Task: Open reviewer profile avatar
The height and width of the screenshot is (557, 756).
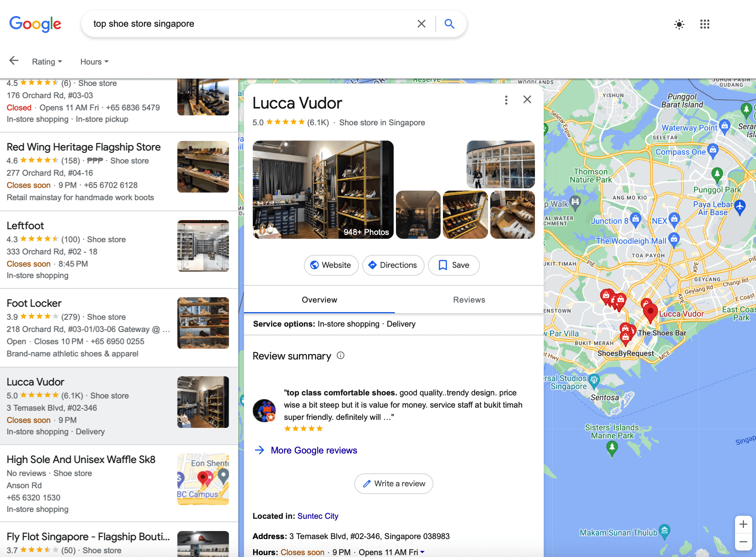Action: click(264, 411)
